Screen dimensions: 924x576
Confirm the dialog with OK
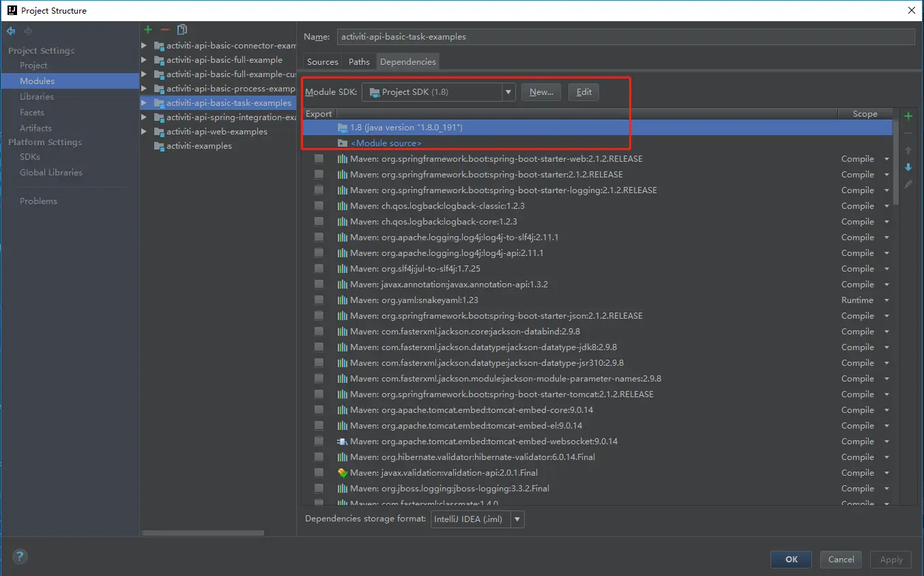point(791,560)
